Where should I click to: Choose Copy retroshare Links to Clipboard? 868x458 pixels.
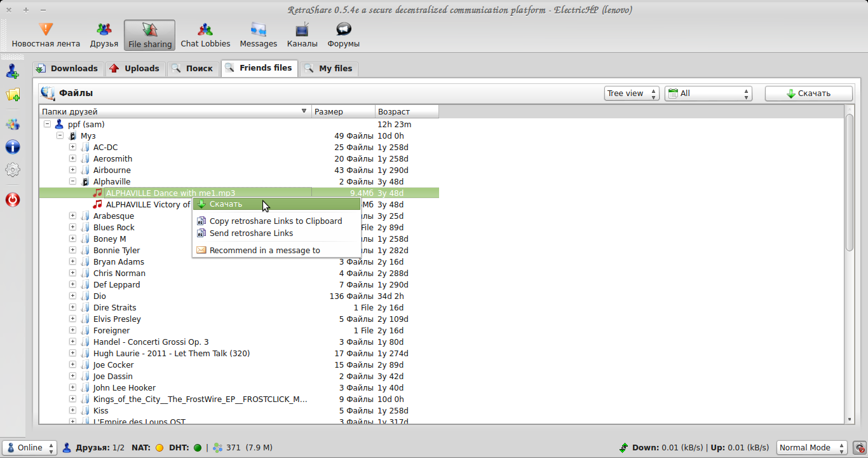tap(276, 221)
